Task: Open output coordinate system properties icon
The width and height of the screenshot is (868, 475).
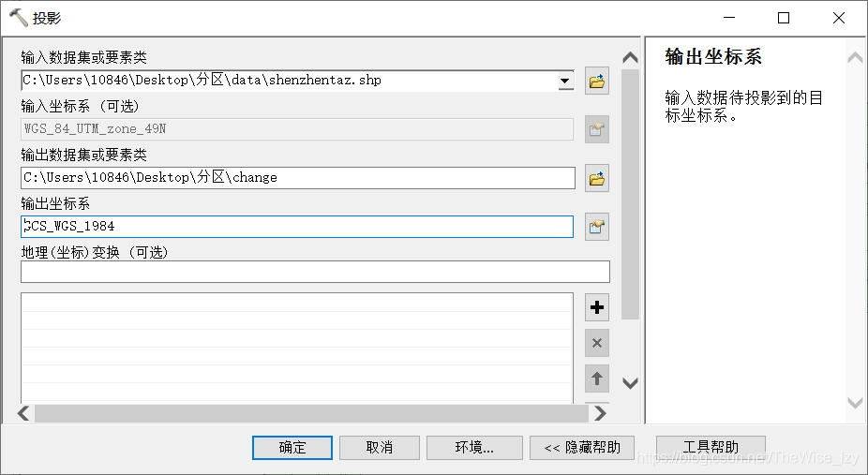Action: point(597,227)
